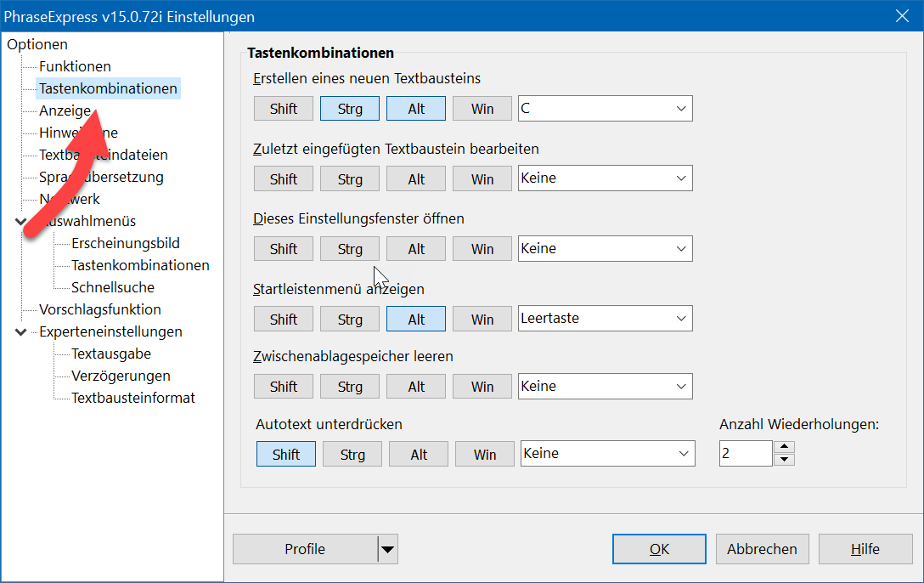Toggle Shift for Zuletzt eingefügten Textbaustein bearbeiten

[x=284, y=178]
